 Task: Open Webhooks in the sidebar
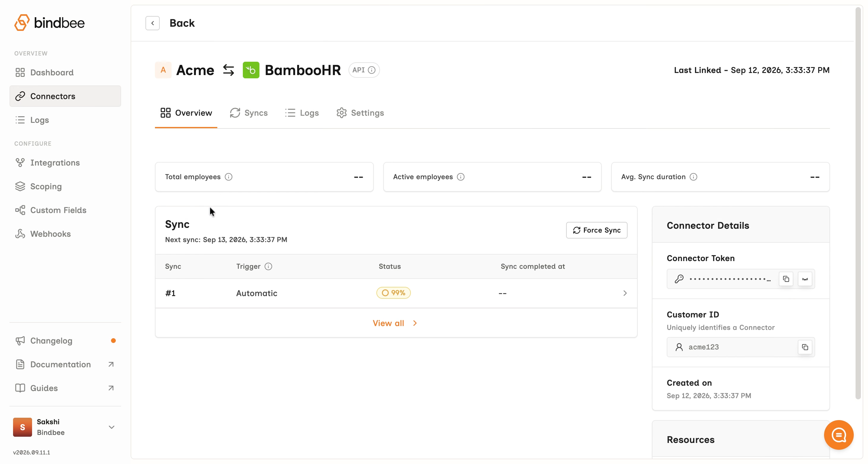[65, 234]
